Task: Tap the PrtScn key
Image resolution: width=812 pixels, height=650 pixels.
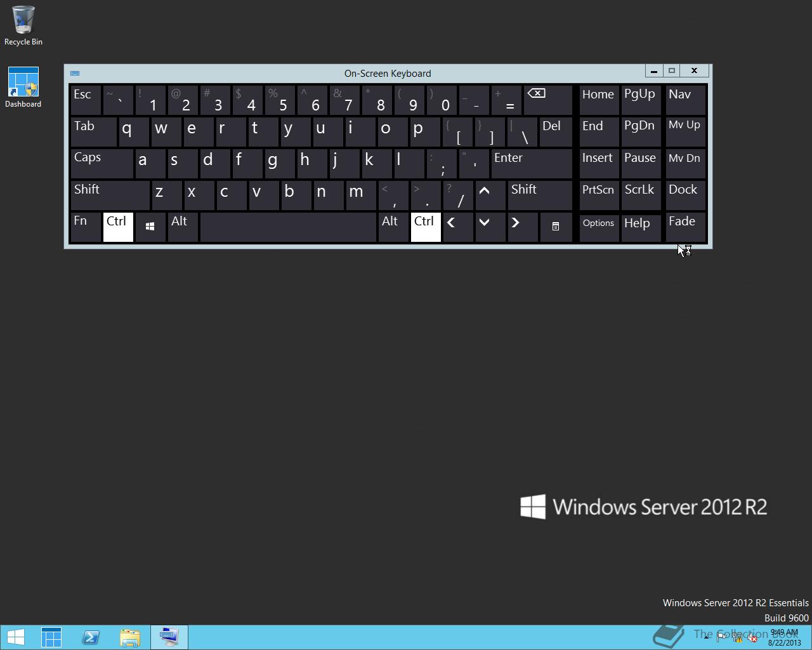Action: coord(599,195)
